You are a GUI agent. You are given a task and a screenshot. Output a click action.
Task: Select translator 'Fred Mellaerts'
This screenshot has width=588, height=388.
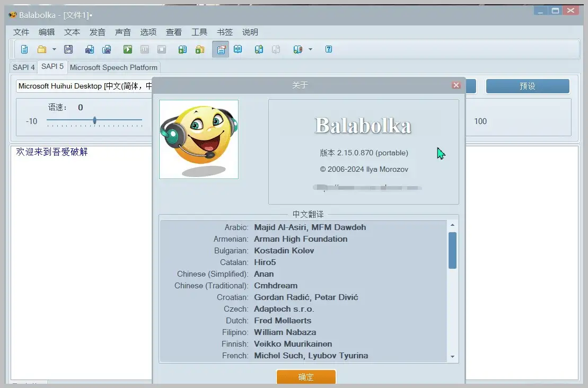click(283, 321)
